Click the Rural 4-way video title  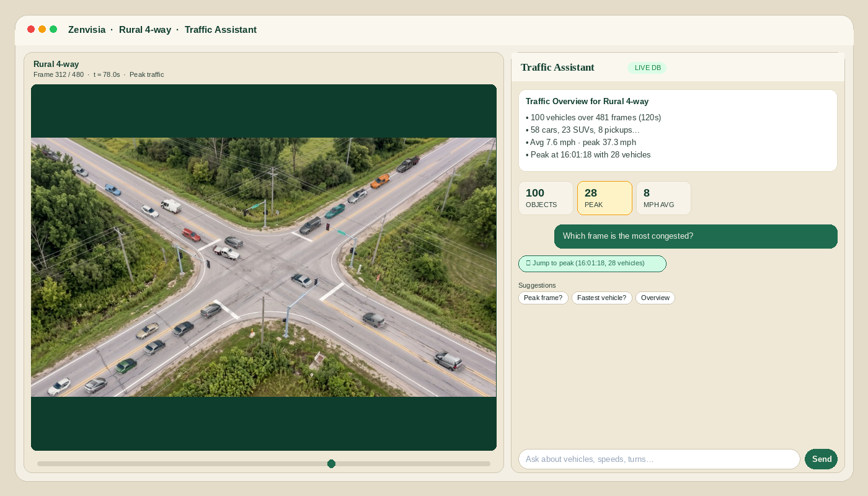(56, 64)
